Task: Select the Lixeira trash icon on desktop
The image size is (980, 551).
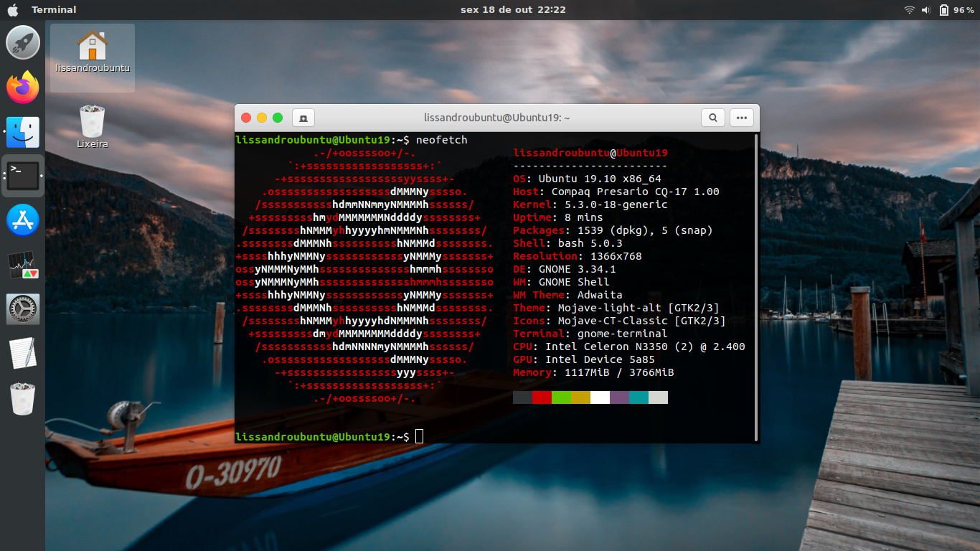Action: pos(92,126)
